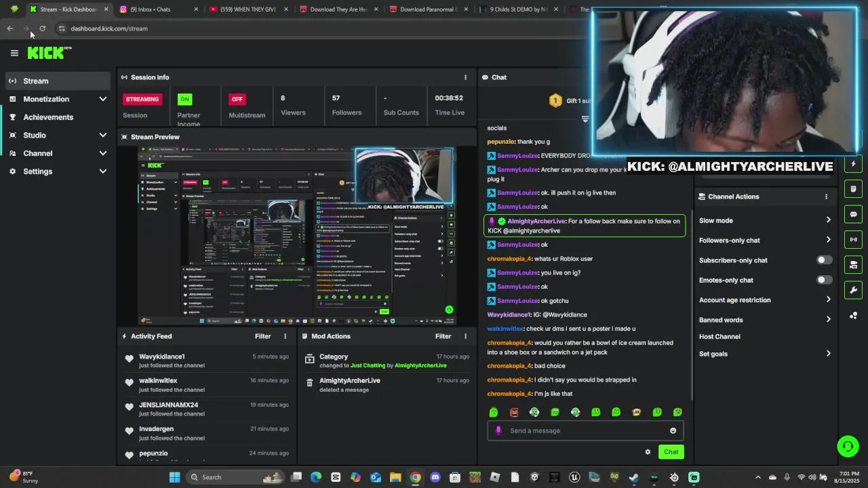The image size is (868, 488).
Task: Switch to Inbox Chats browser tab
Action: pos(158,9)
